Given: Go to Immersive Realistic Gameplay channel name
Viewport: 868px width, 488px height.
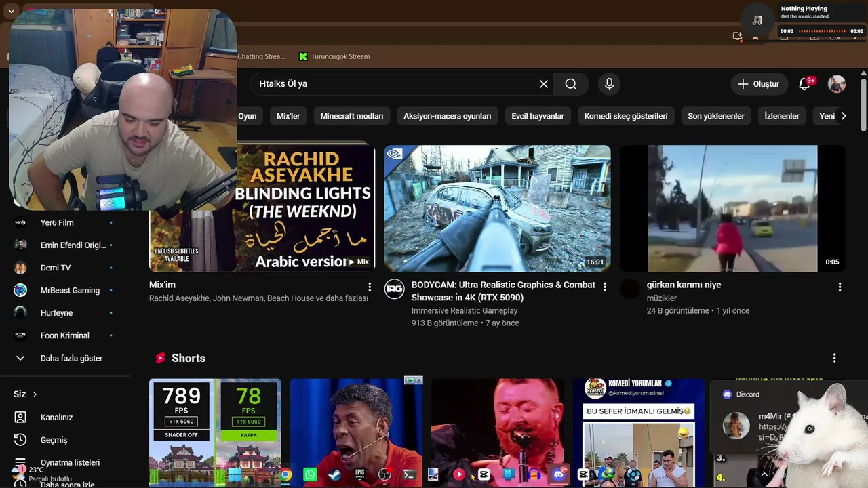Looking at the screenshot, I should pos(465,311).
